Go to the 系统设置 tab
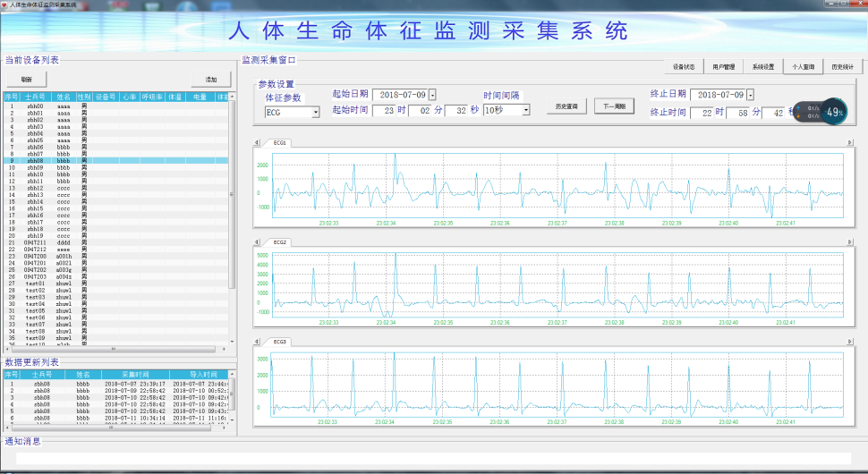 (x=762, y=66)
